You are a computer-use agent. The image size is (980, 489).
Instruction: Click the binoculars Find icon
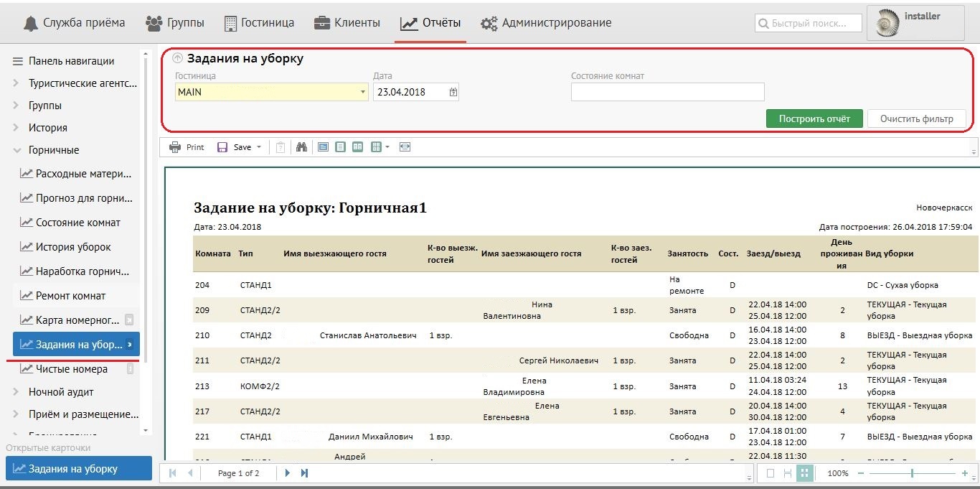301,147
